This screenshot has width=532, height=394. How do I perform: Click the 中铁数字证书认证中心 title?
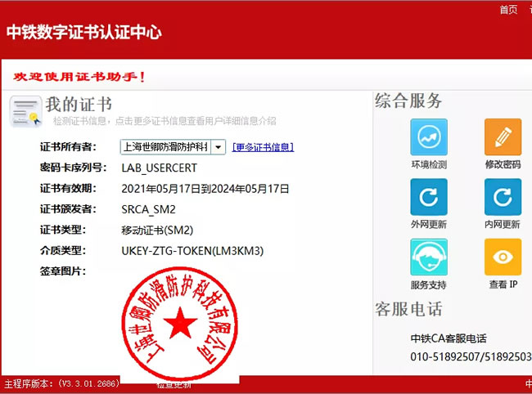coord(83,32)
